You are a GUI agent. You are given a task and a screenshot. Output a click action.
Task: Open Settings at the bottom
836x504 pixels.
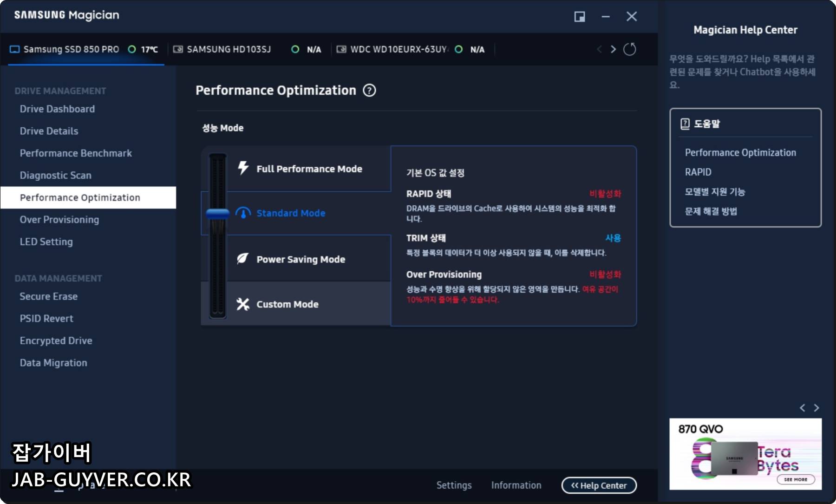click(454, 485)
